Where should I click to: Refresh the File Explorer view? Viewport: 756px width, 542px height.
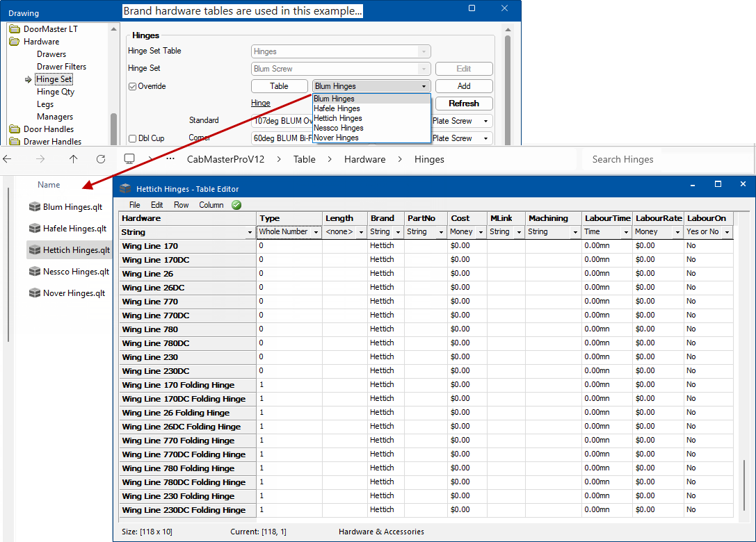[x=101, y=159]
